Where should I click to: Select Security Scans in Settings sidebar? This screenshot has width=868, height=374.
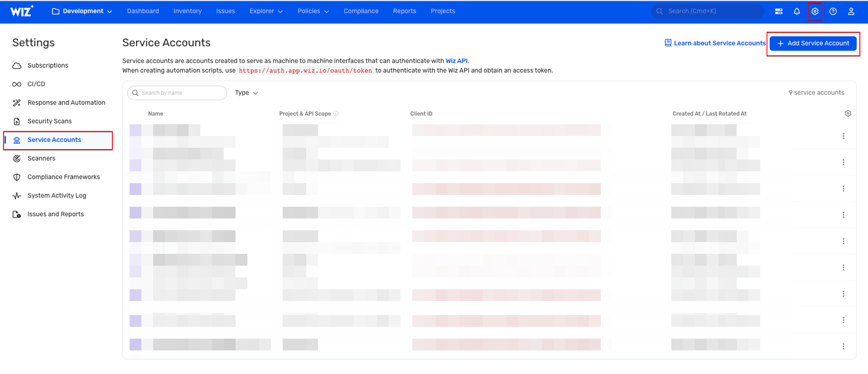pos(49,121)
